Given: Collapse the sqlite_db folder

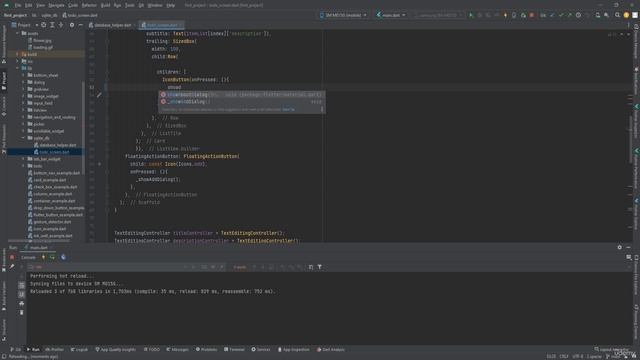Looking at the screenshot, I should coord(23,138).
